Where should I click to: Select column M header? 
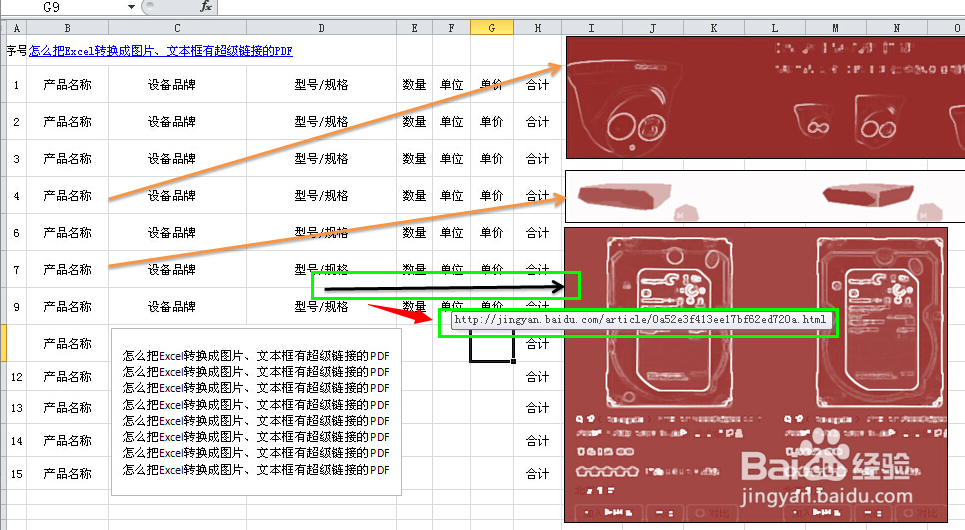click(835, 28)
